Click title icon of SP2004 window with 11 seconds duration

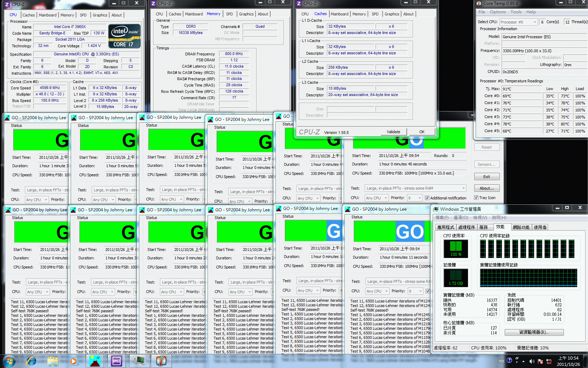click(x=348, y=209)
